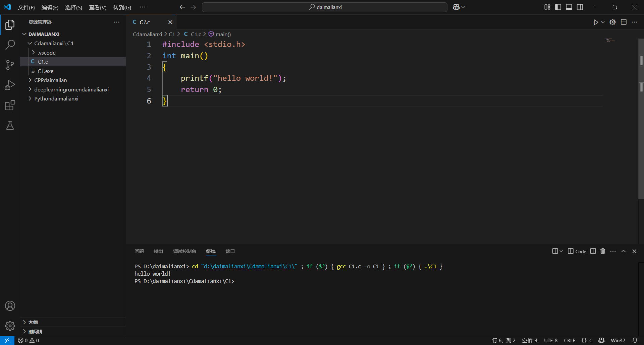644x345 pixels.
Task: Open the Explorer view in activity bar
Action: pyautogui.click(x=10, y=24)
